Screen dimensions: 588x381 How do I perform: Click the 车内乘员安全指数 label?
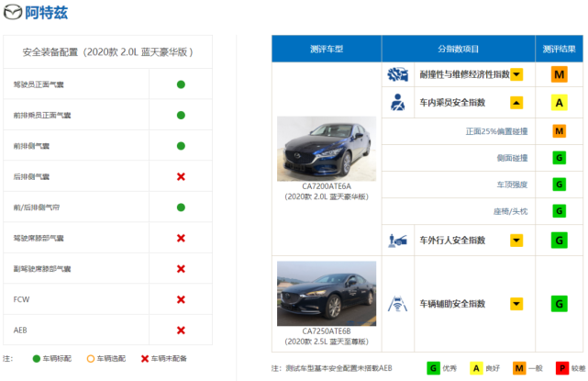[452, 103]
